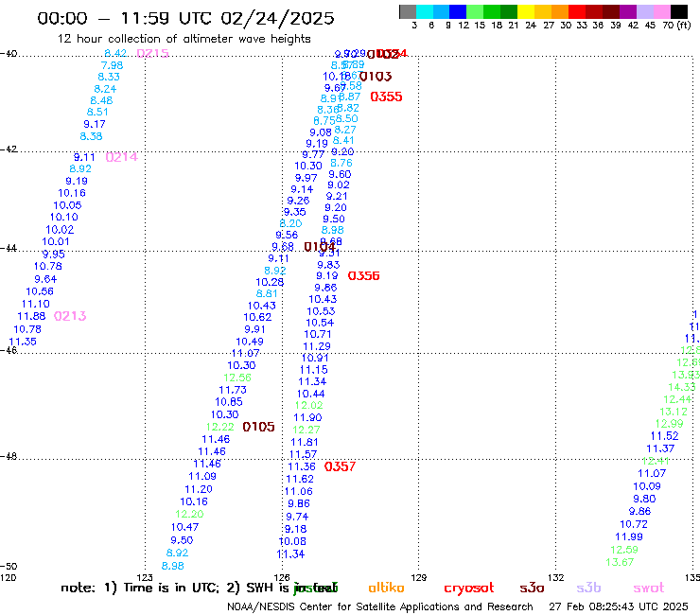Select the wave height value 9.74
Screen dimensions: 700x615
tap(297, 517)
